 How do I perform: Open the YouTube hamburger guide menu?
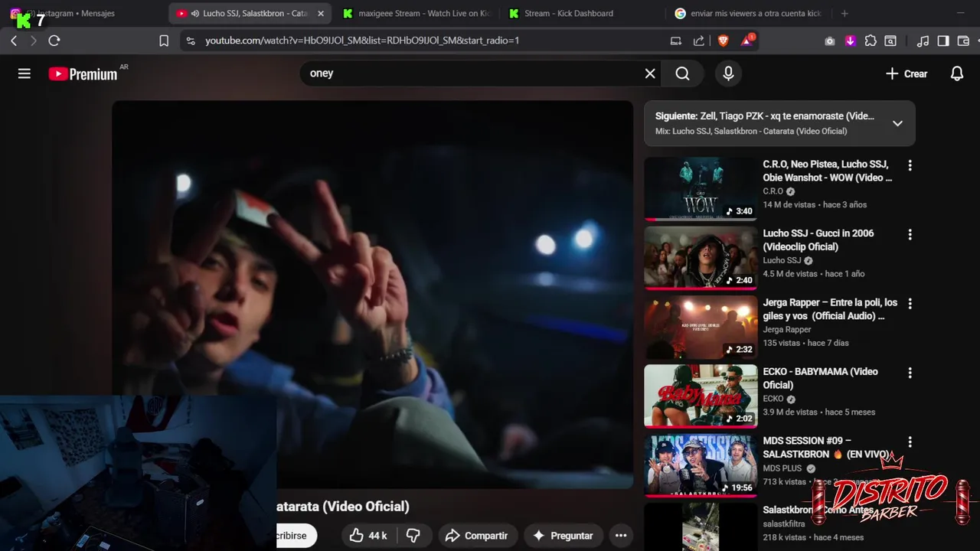pyautogui.click(x=24, y=73)
